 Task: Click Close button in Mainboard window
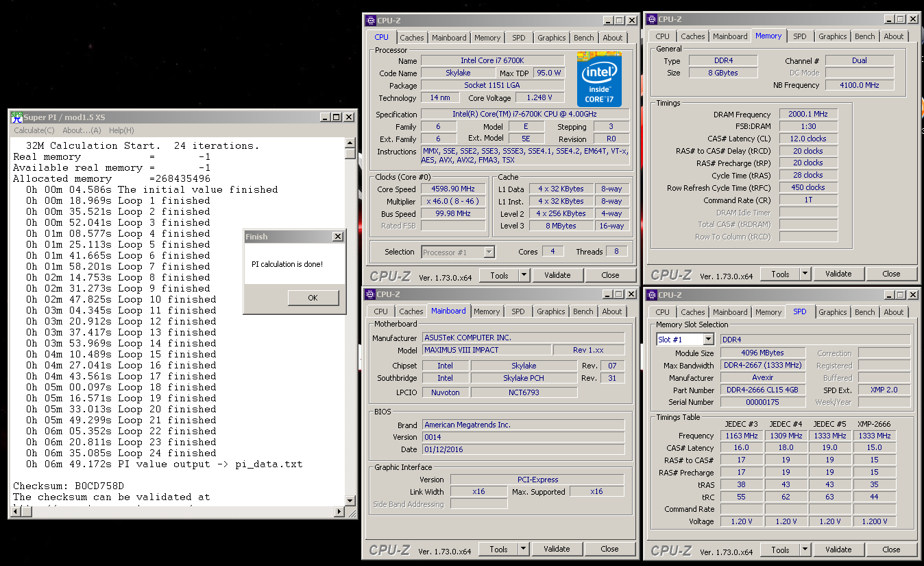[609, 549]
